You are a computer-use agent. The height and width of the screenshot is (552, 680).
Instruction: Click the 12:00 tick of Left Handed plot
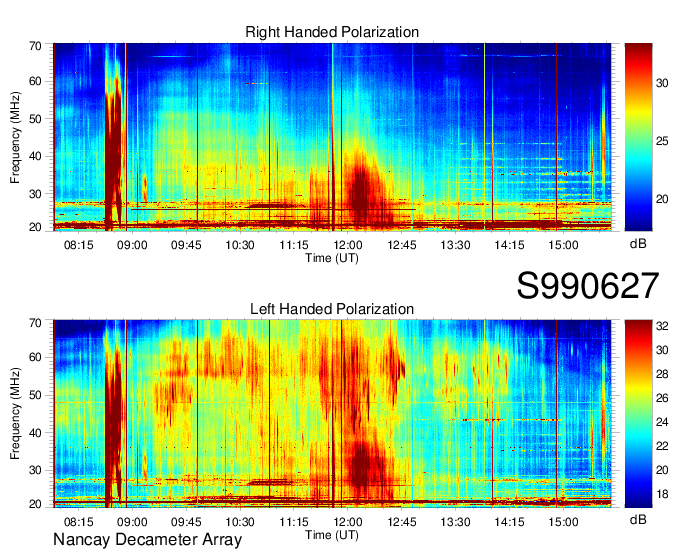(x=348, y=522)
